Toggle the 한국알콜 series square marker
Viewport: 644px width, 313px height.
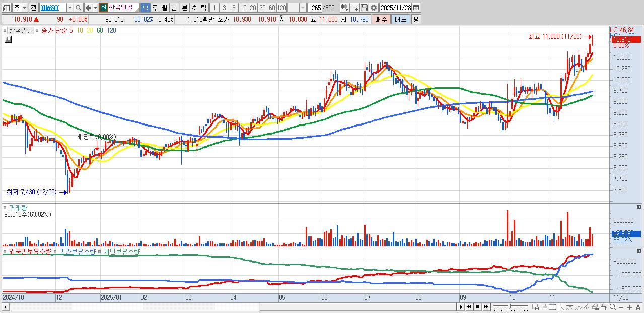(x=6, y=30)
